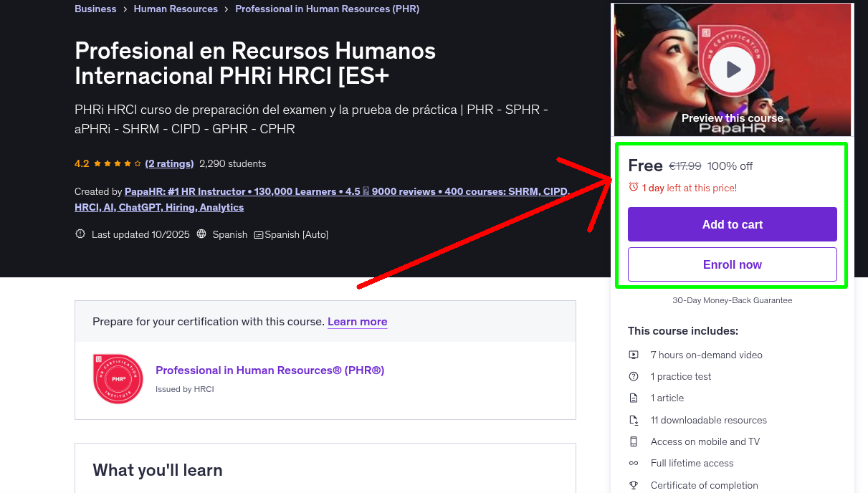Image resolution: width=868 pixels, height=493 pixels.
Task: Open the Learn more certification link
Action: pyautogui.click(x=357, y=322)
